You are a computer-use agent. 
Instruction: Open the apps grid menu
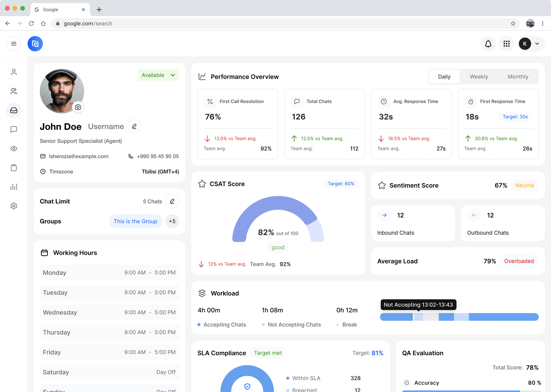[507, 44]
